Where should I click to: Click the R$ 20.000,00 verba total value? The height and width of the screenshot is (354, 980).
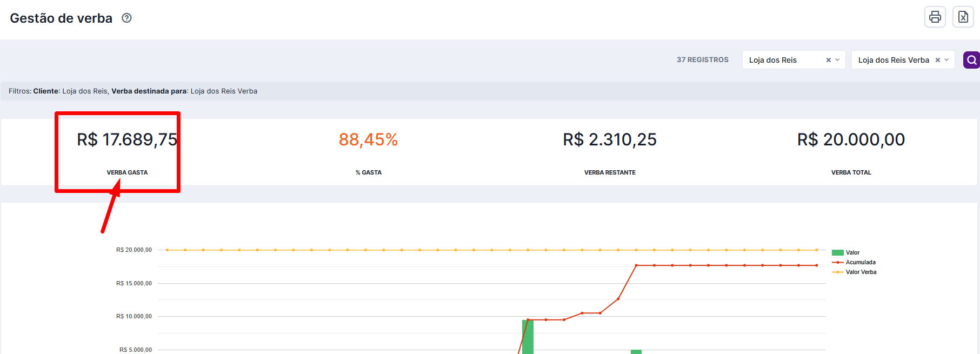[851, 139]
